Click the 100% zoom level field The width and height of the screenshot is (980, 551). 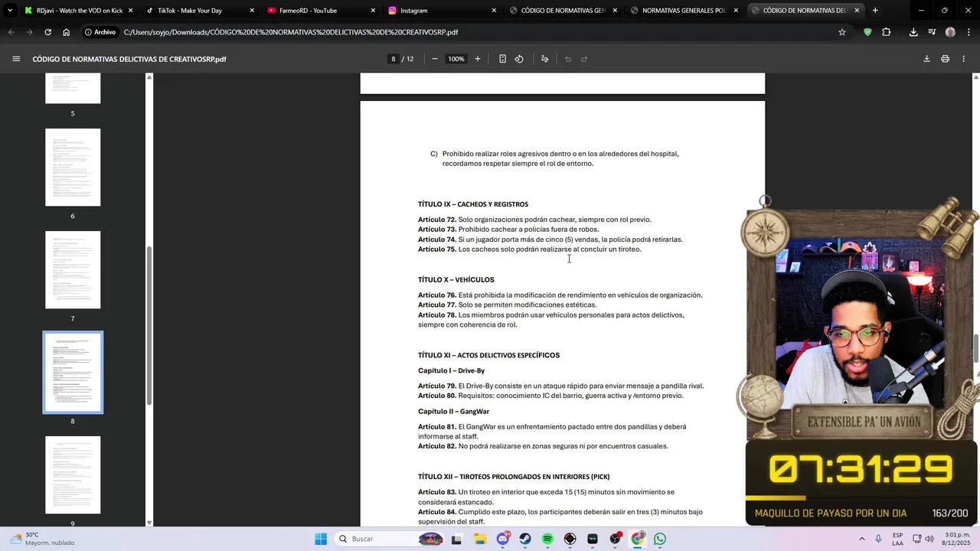456,59
